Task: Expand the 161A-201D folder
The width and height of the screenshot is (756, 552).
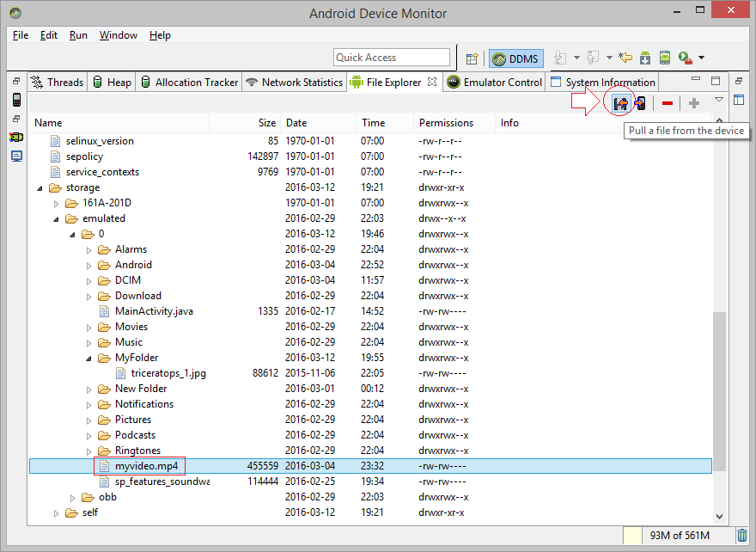Action: tap(57, 204)
